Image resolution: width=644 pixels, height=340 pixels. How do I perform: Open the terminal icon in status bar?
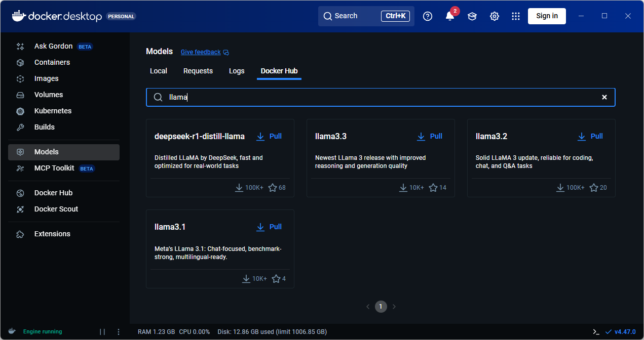click(596, 332)
